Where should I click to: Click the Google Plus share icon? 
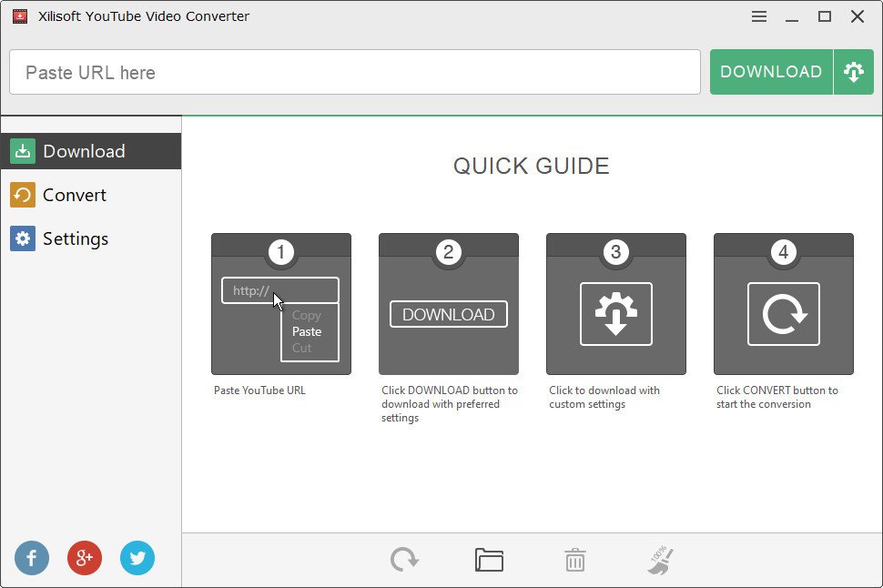coord(85,558)
